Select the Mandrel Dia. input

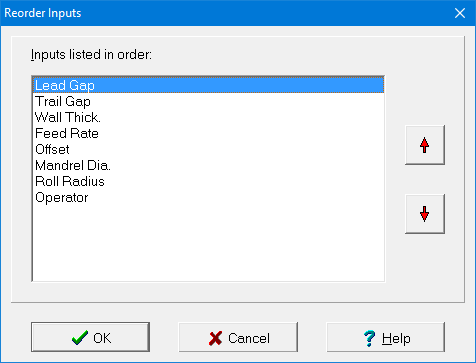(x=208, y=165)
